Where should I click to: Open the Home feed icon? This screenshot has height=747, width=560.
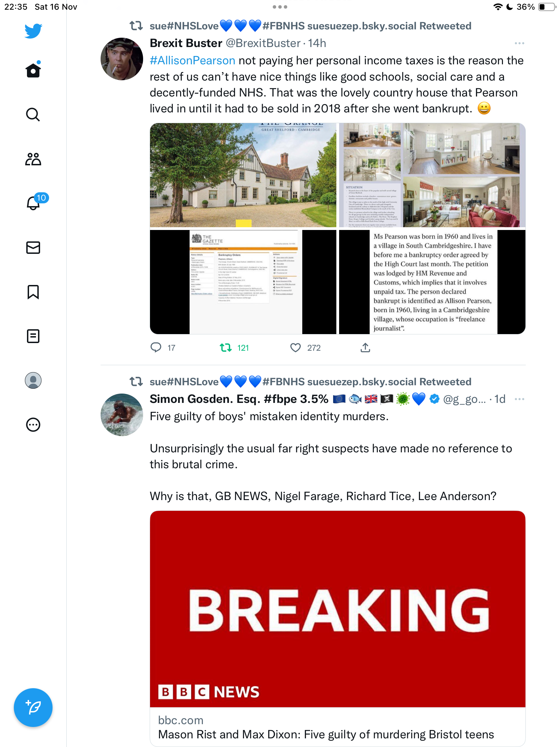tap(33, 70)
